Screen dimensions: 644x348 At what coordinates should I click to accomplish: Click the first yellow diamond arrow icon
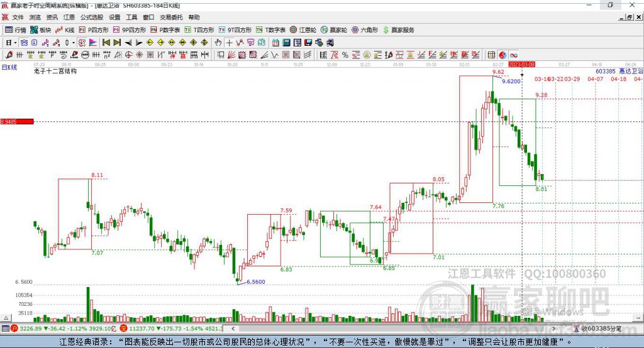[150, 43]
